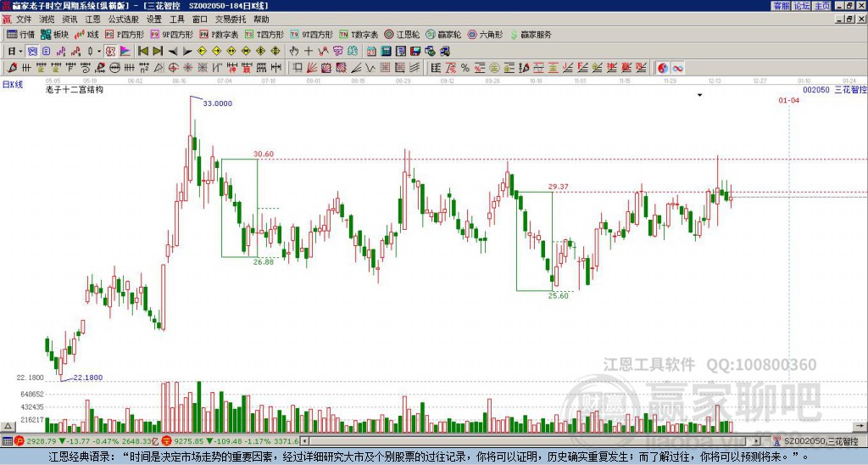Open 赢家服务 with the dollar icon
The height and width of the screenshot is (465, 868).
[x=531, y=34]
